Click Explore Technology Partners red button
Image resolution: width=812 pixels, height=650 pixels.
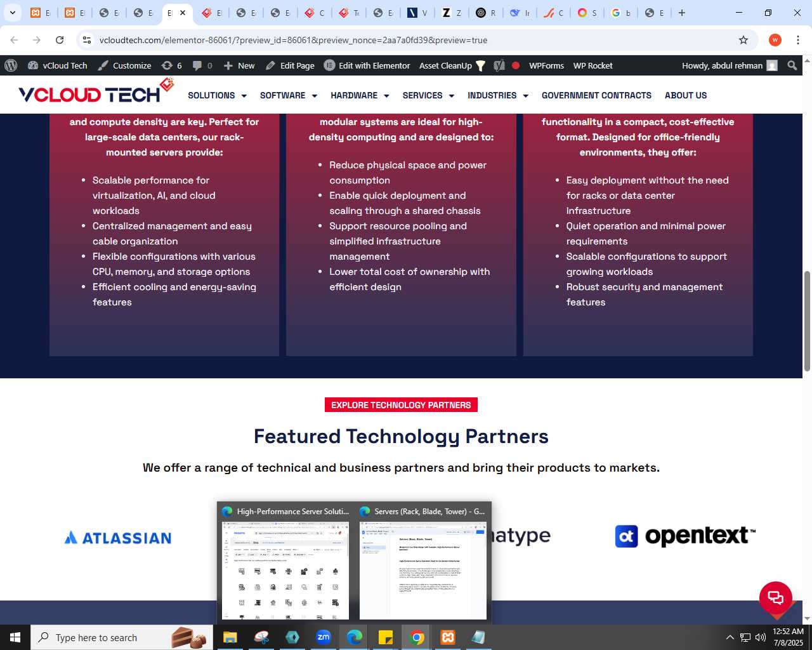click(x=401, y=405)
